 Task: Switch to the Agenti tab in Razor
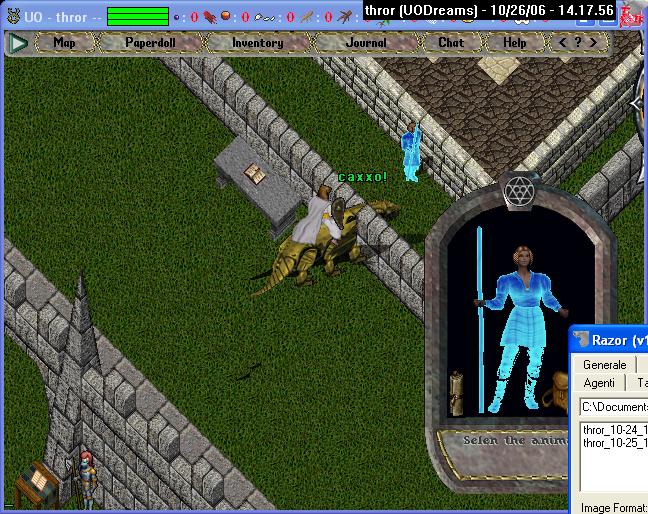coord(599,383)
